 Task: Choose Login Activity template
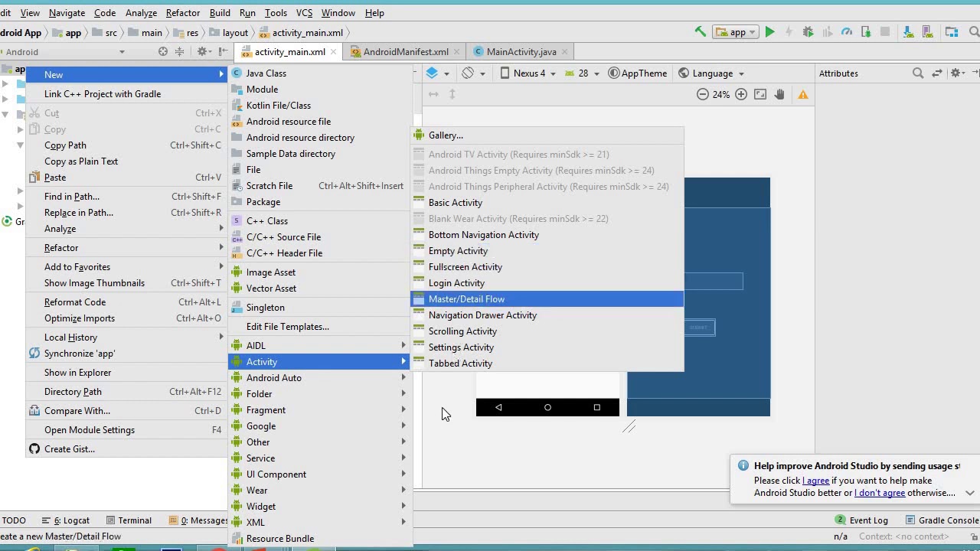547,283
